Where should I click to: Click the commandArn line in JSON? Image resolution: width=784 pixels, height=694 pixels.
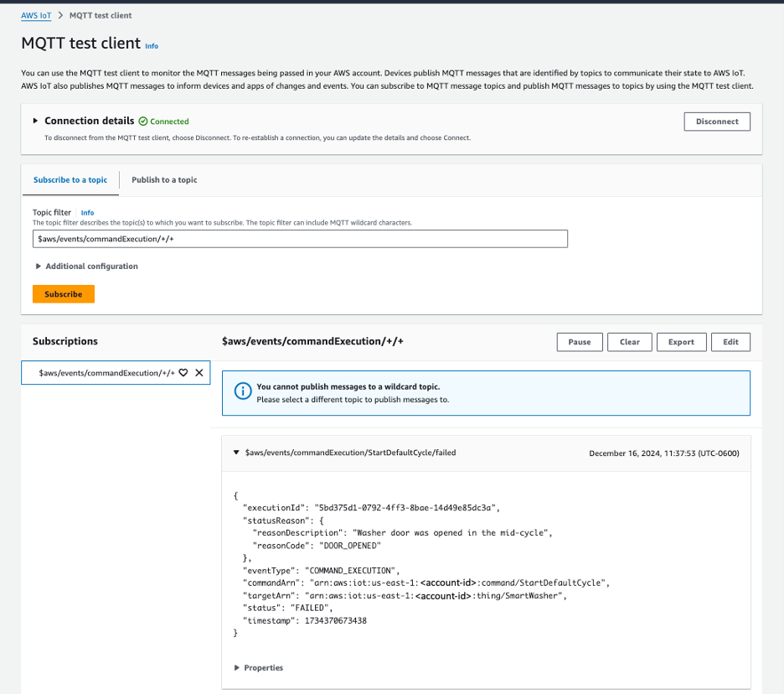(x=426, y=583)
